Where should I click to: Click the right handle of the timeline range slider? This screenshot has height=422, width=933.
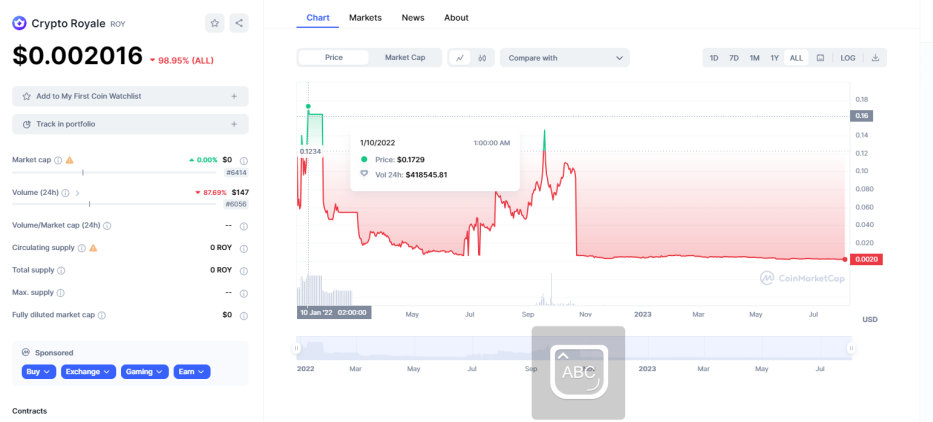[x=851, y=348]
